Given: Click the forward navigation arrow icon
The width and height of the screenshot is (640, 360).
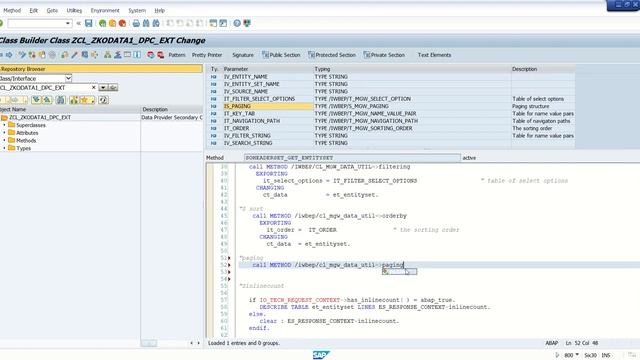Looking at the screenshot, I should point(9,55).
